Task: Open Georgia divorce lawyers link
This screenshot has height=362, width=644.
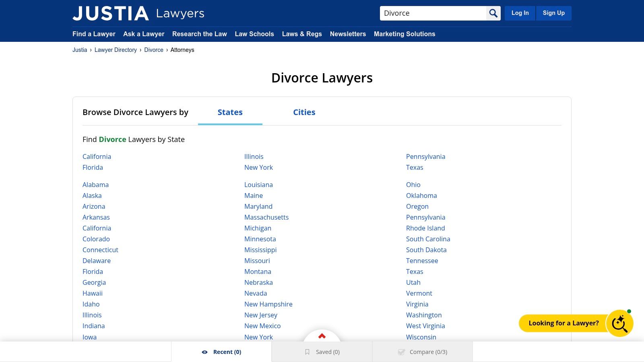Action: pos(94,282)
